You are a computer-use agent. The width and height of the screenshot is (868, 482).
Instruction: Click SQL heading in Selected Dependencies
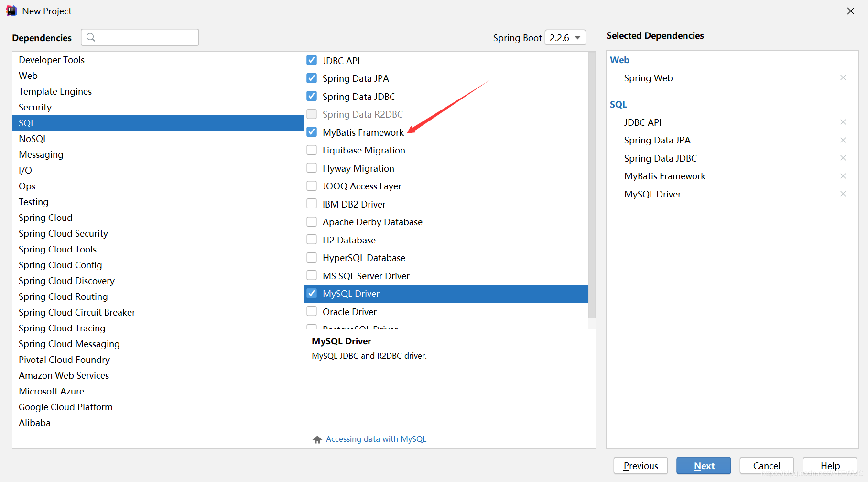618,104
